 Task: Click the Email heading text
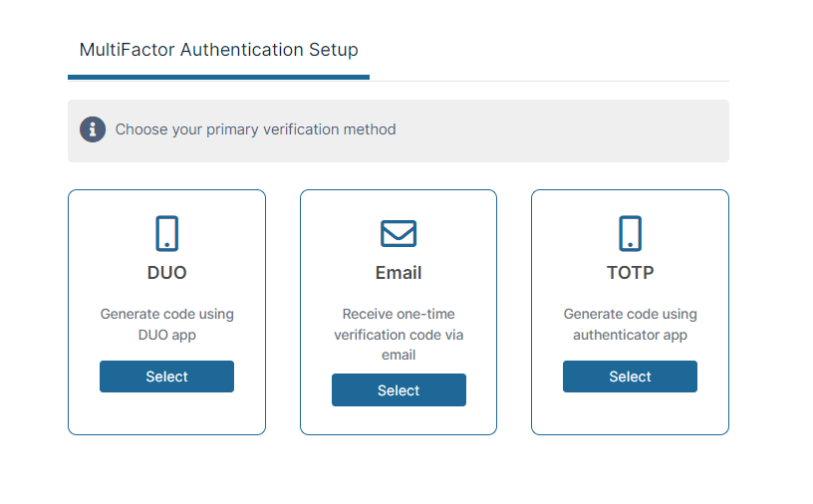pyautogui.click(x=399, y=273)
